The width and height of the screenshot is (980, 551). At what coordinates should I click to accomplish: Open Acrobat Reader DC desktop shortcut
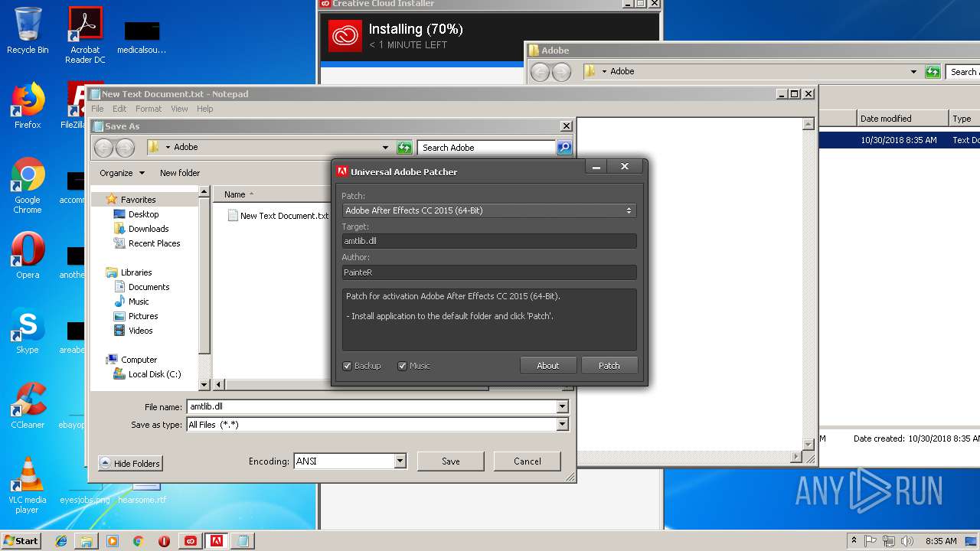point(85,35)
